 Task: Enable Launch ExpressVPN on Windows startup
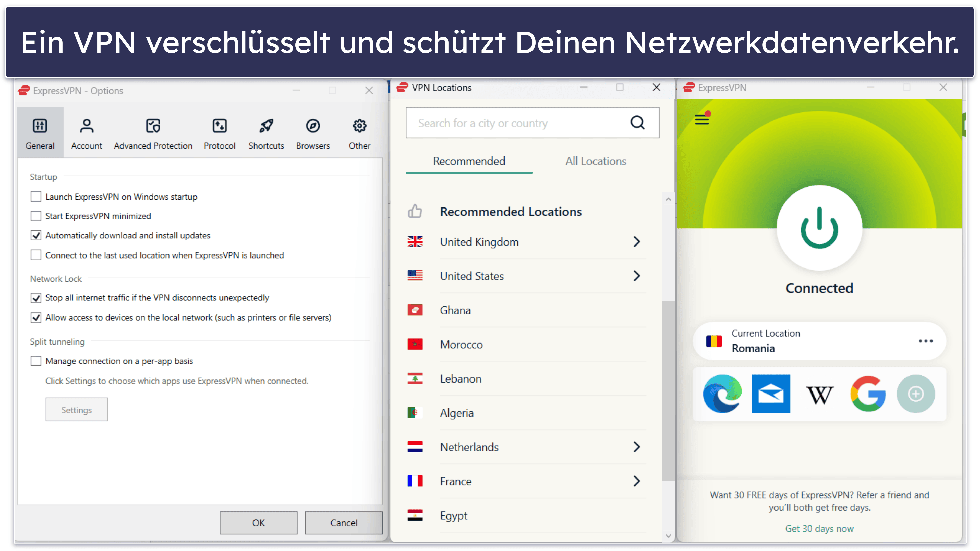tap(36, 197)
